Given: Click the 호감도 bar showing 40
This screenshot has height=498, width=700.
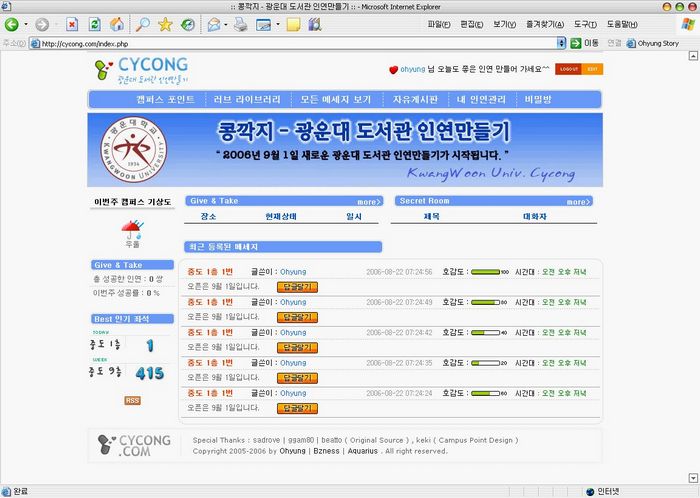Looking at the screenshot, I should (x=486, y=332).
